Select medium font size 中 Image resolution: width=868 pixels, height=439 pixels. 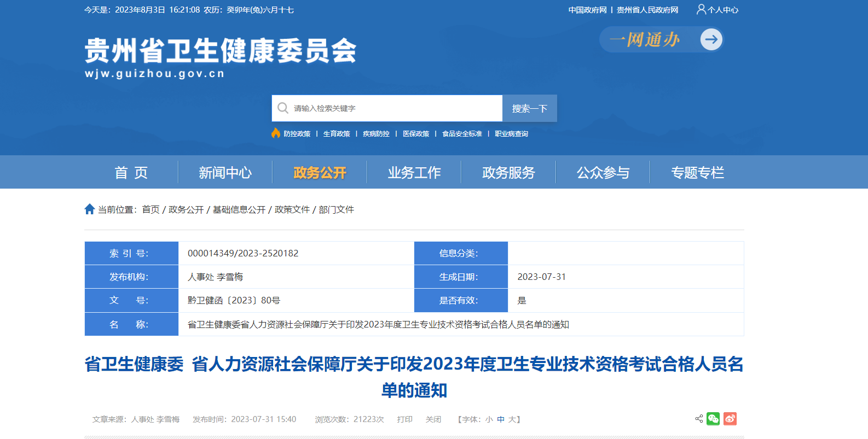(501, 419)
